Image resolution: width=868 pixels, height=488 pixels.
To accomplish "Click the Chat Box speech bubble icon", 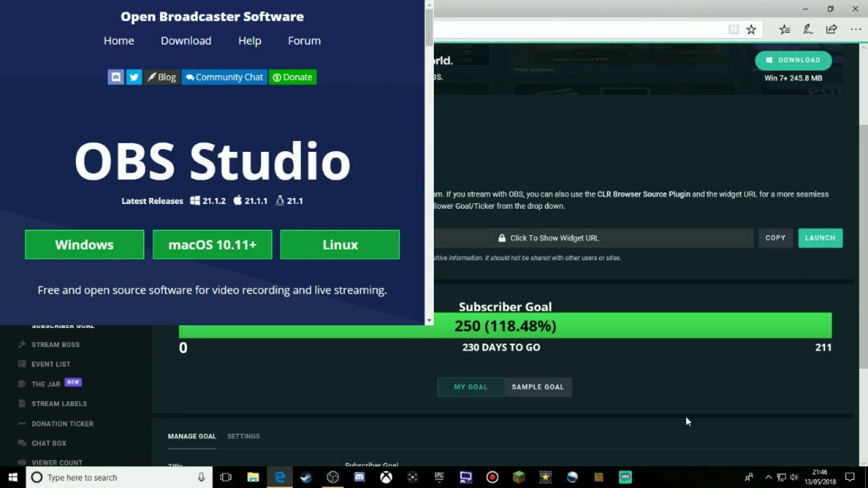I will (x=22, y=443).
